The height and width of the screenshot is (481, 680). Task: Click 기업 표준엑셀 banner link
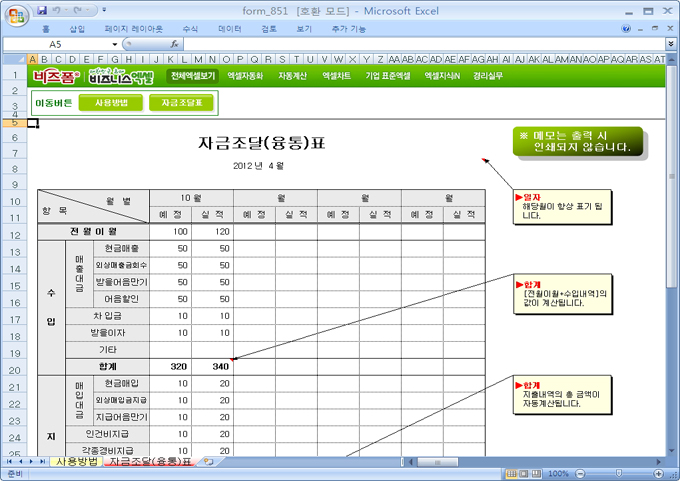coord(388,76)
